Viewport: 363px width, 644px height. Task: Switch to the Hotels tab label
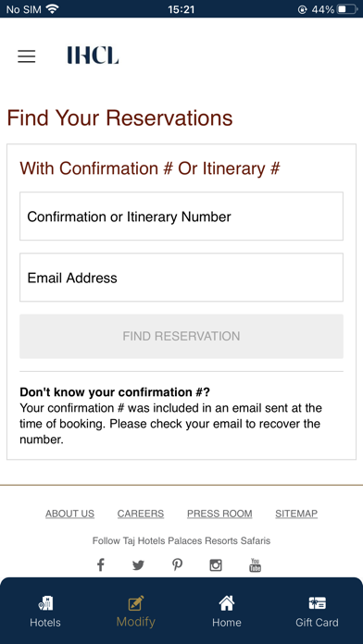tap(45, 622)
